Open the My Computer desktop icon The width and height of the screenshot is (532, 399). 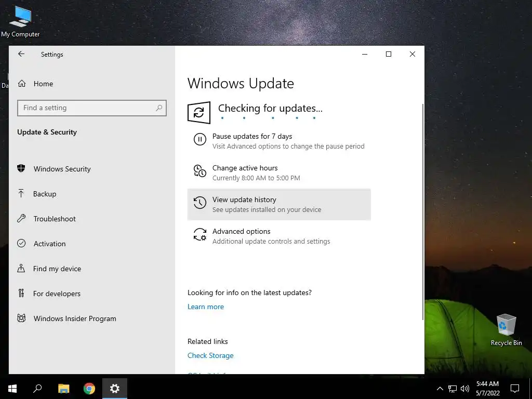[20, 21]
